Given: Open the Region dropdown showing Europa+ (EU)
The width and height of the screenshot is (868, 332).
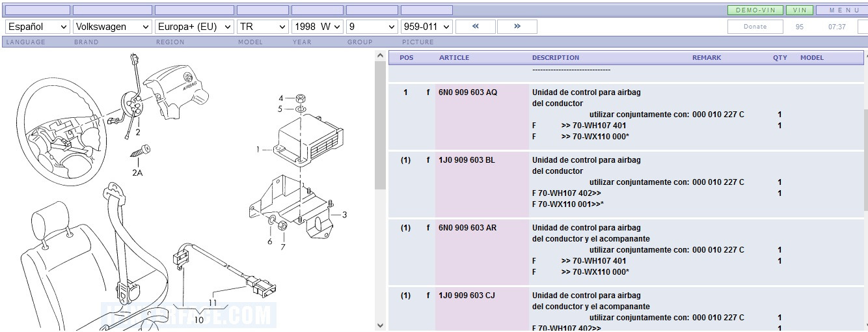Looking at the screenshot, I should click(x=194, y=27).
